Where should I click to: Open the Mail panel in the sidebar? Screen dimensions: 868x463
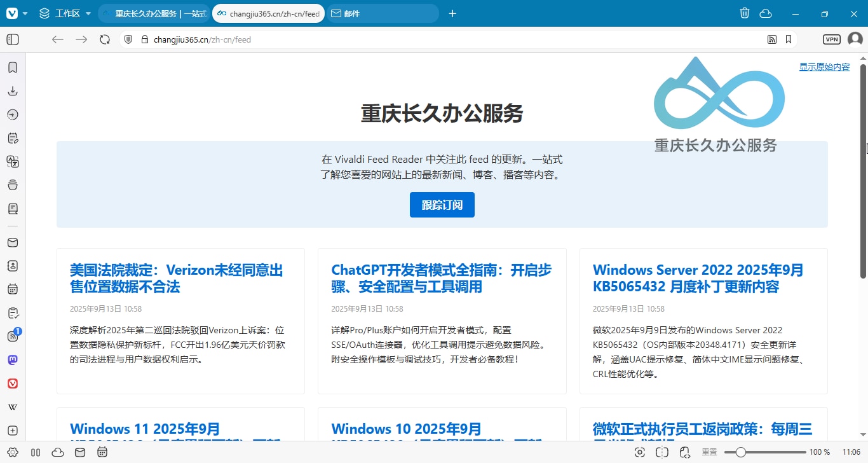[x=12, y=242]
